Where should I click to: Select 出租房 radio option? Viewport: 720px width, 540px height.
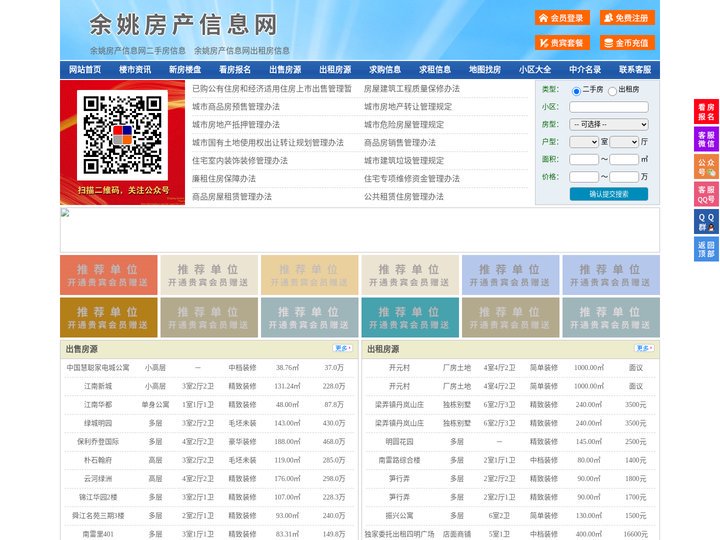612,91
